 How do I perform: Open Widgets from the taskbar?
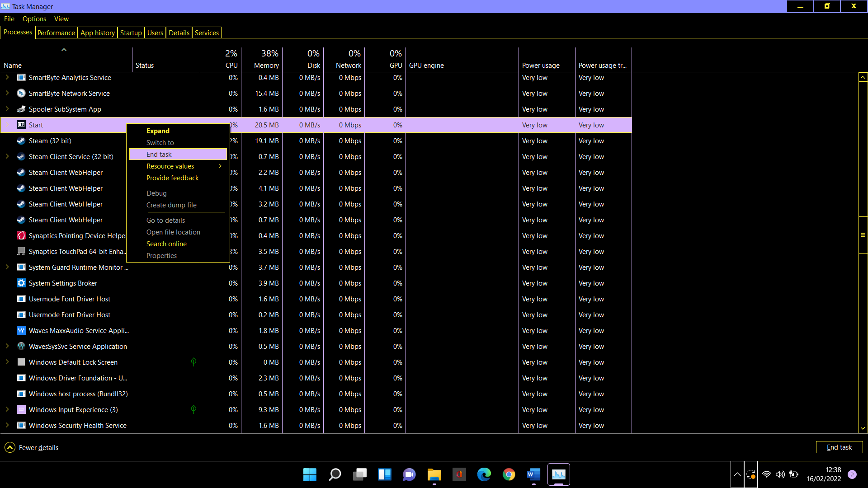click(385, 474)
